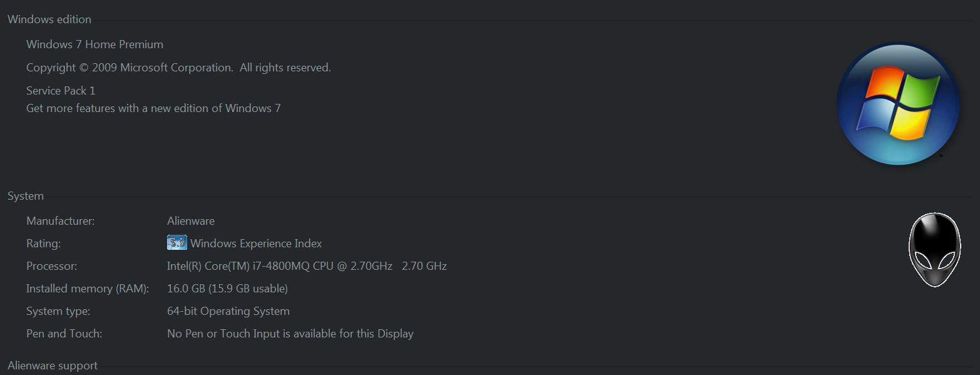Click the Alienware support section header
This screenshot has width=980, height=375.
click(53, 366)
